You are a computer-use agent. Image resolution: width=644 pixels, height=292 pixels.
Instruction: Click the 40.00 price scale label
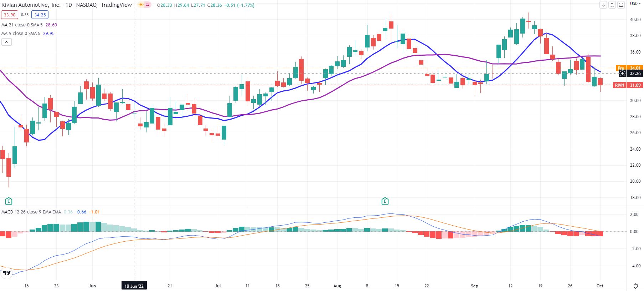pos(635,20)
